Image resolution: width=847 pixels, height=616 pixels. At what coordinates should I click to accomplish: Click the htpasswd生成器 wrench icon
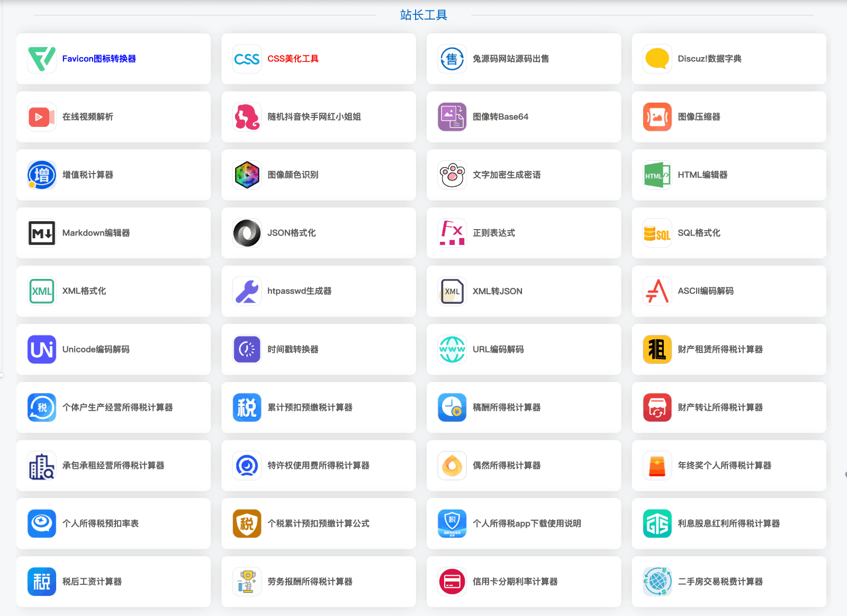(247, 291)
